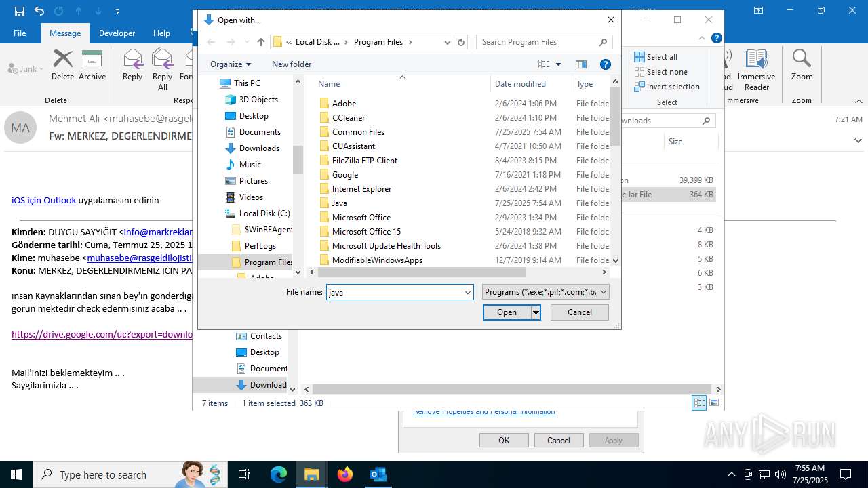Open the address bar history dropdown

tap(448, 42)
